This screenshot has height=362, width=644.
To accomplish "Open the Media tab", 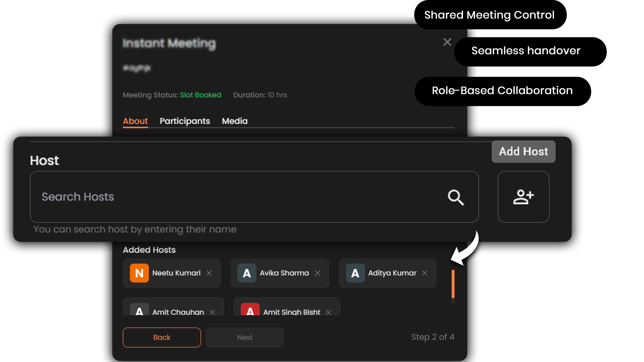I will 235,121.
